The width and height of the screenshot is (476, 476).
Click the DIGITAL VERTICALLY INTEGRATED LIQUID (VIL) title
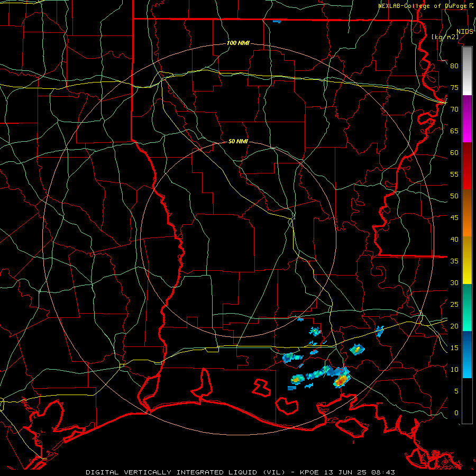[x=185, y=472]
